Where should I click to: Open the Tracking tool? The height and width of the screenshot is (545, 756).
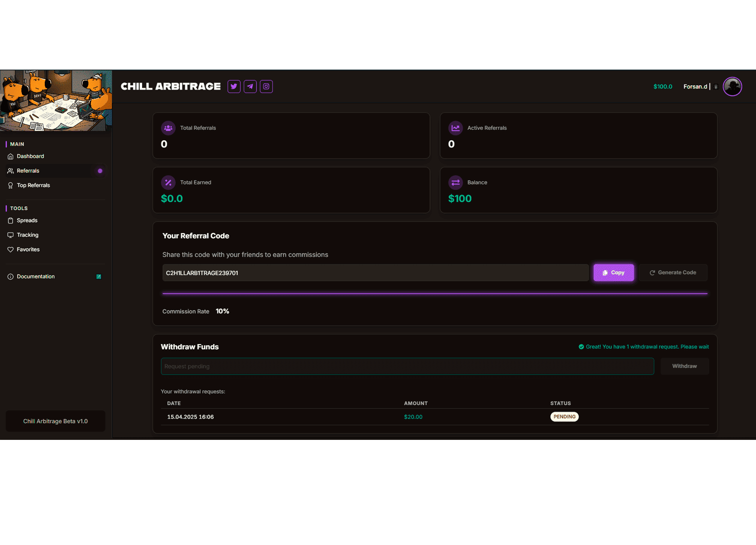[27, 235]
